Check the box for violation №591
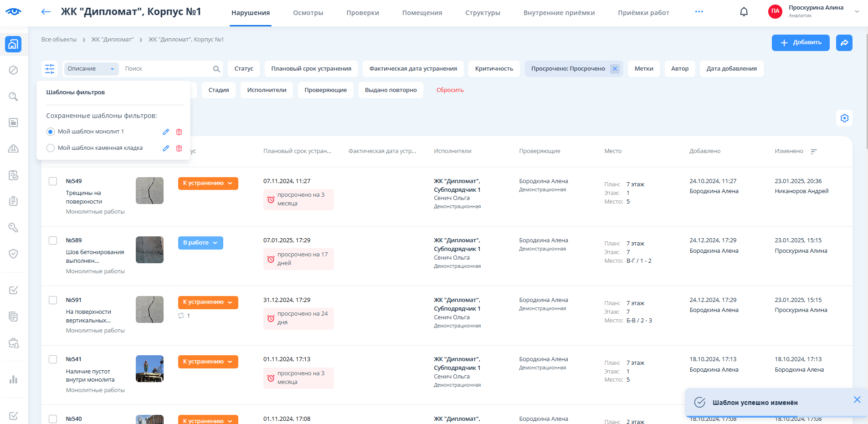Screen dimensions: 868x424 [53, 300]
